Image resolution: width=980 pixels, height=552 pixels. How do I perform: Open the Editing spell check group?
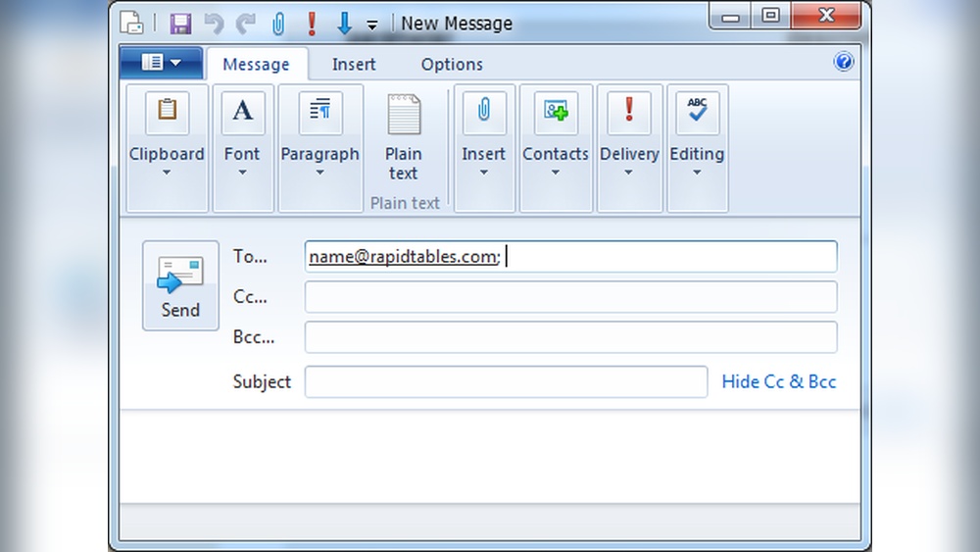tap(697, 147)
